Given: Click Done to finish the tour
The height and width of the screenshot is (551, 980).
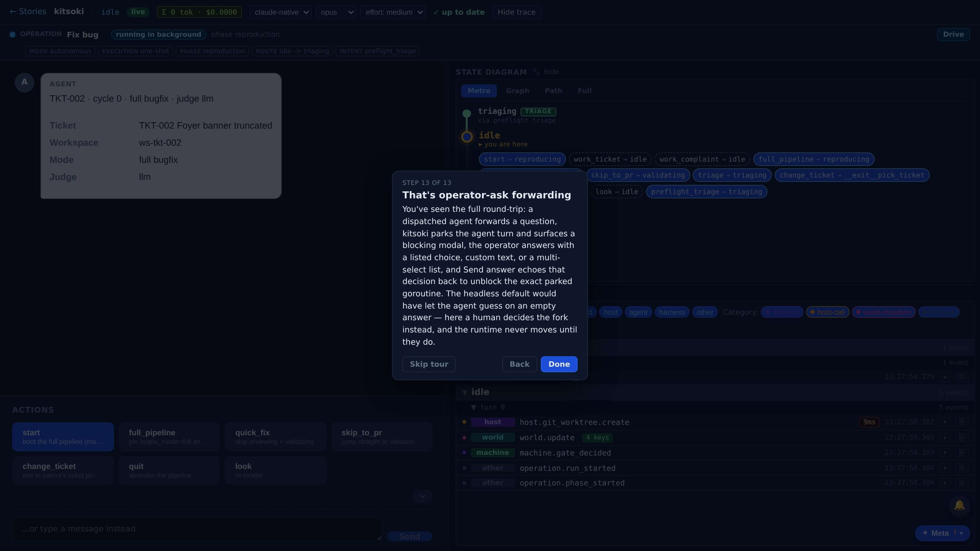Looking at the screenshot, I should click(x=559, y=364).
